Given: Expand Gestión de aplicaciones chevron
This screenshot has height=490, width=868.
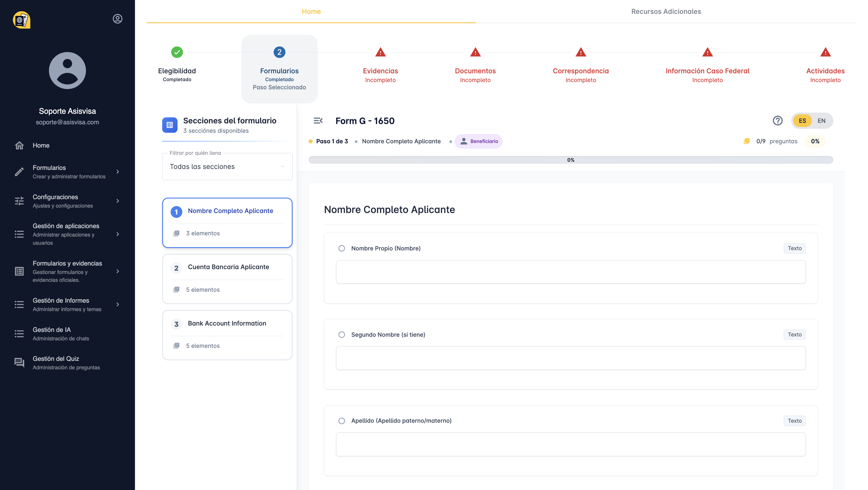Looking at the screenshot, I should (x=118, y=234).
